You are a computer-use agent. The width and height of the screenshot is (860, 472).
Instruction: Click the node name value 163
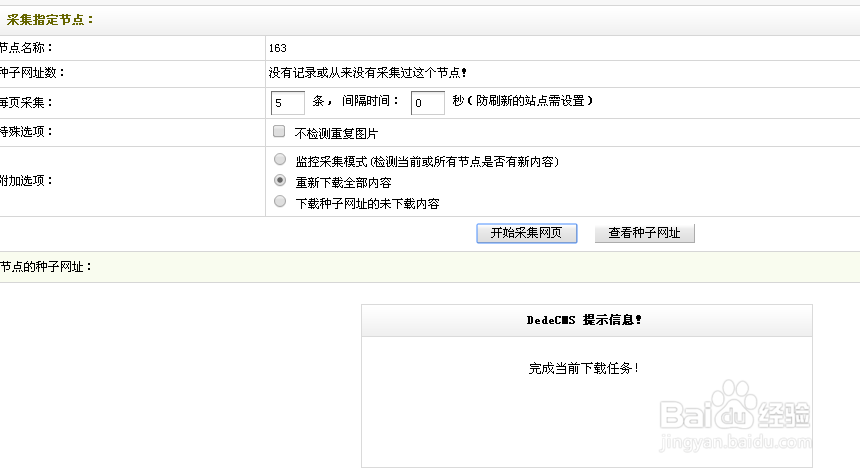tap(277, 48)
